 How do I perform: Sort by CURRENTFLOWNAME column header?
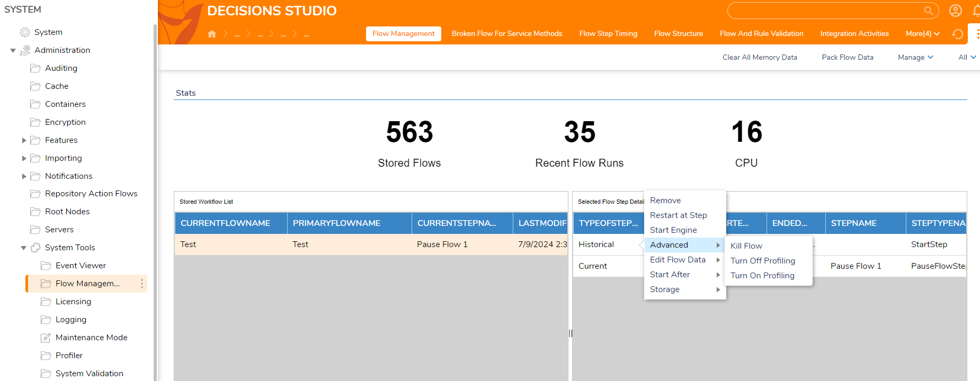click(x=231, y=223)
